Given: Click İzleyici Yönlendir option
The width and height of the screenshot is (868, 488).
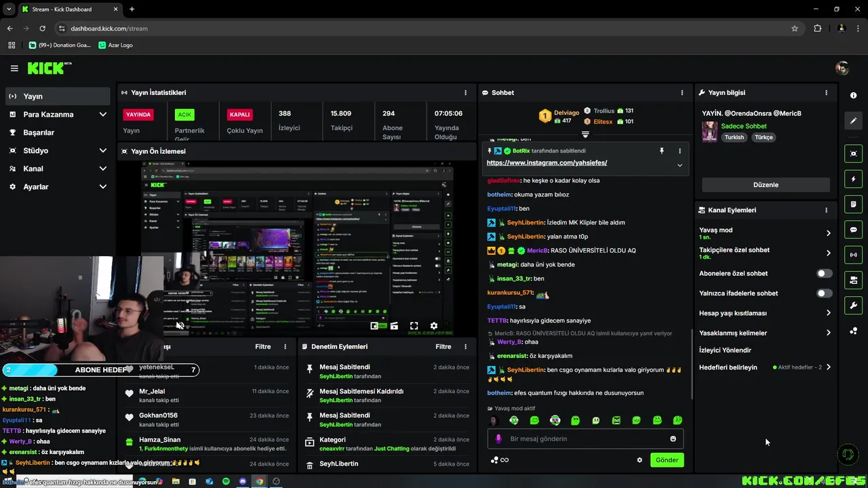Looking at the screenshot, I should [x=725, y=350].
